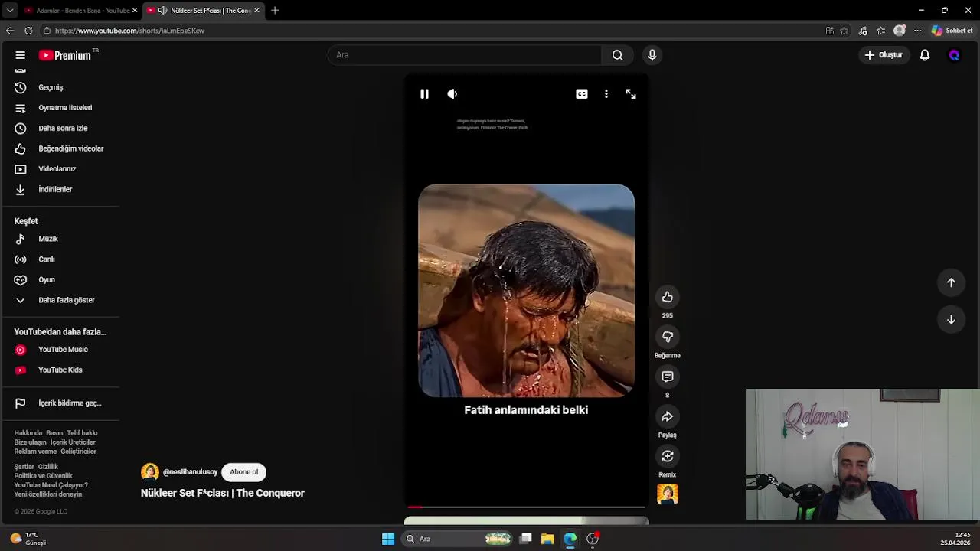
Task: Go to YouTube Premium home logo
Action: pos(65,55)
